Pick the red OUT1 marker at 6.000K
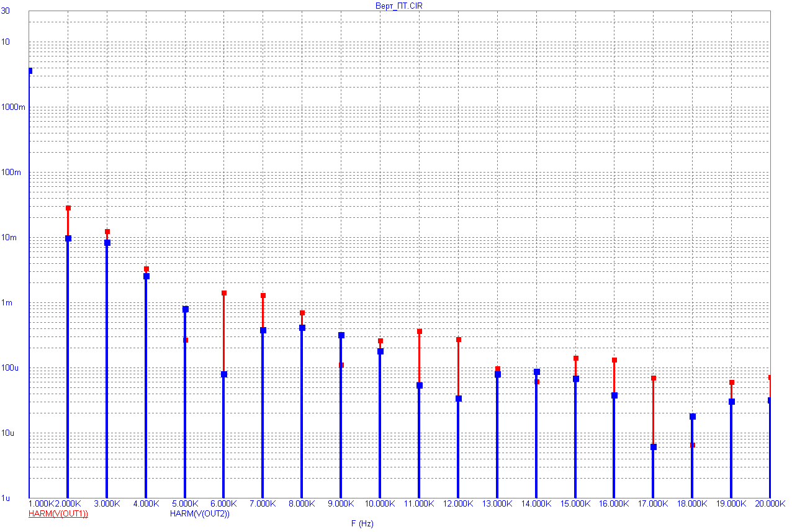The image size is (792, 532). (x=224, y=293)
